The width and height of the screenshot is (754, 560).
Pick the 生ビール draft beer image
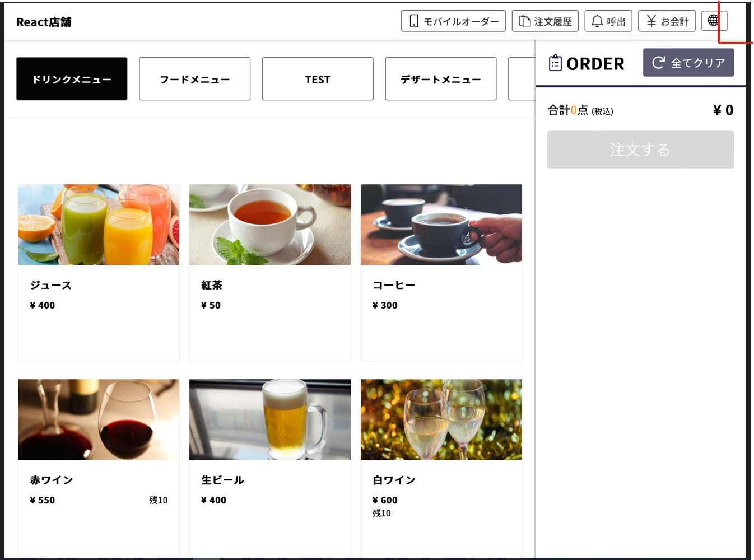[x=270, y=419]
